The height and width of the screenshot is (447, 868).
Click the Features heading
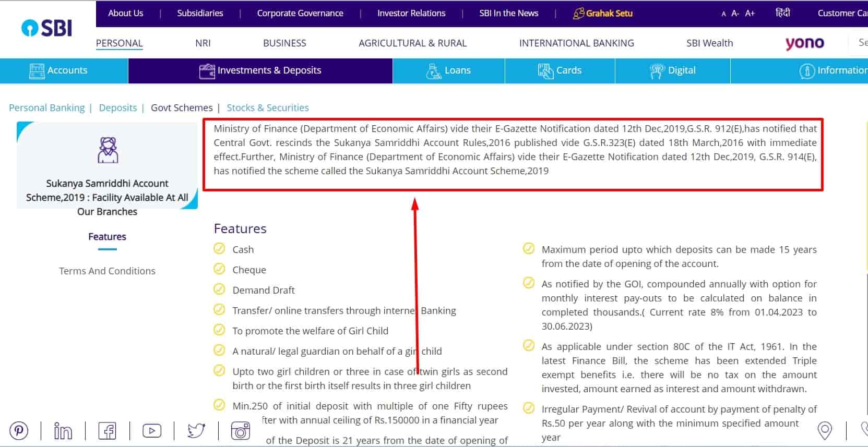tap(240, 229)
